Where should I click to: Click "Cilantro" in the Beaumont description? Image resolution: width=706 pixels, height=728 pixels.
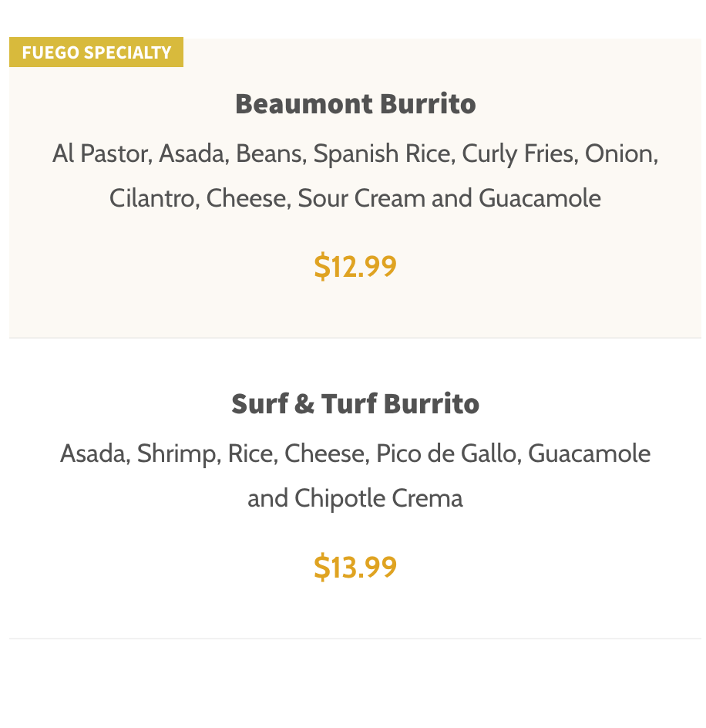click(154, 198)
